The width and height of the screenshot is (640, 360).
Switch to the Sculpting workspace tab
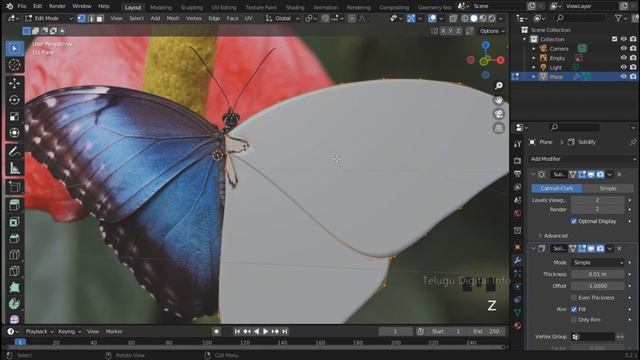(191, 7)
